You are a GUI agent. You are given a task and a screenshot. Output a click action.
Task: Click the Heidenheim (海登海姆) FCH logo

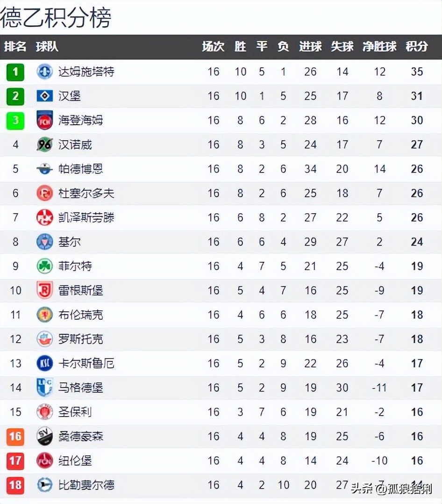[x=45, y=120]
